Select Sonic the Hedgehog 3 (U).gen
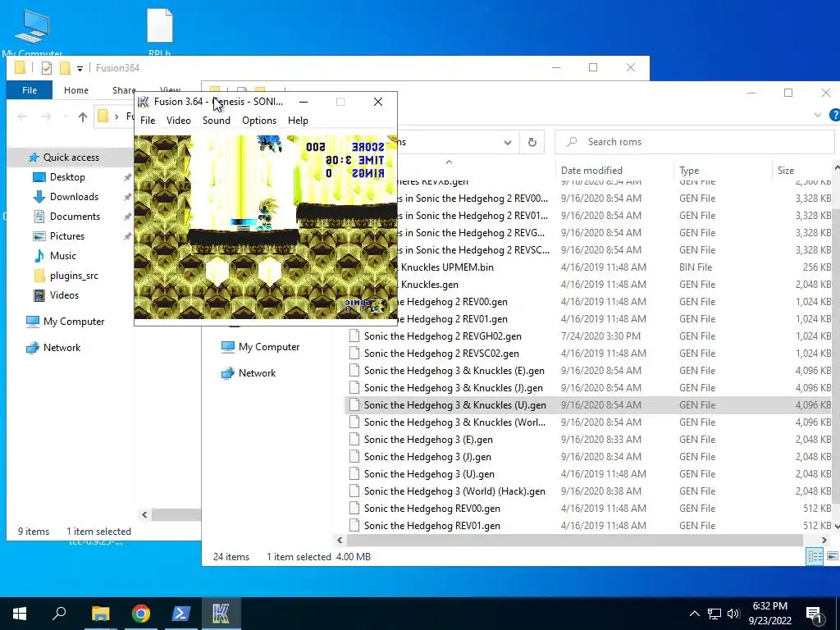 (428, 474)
